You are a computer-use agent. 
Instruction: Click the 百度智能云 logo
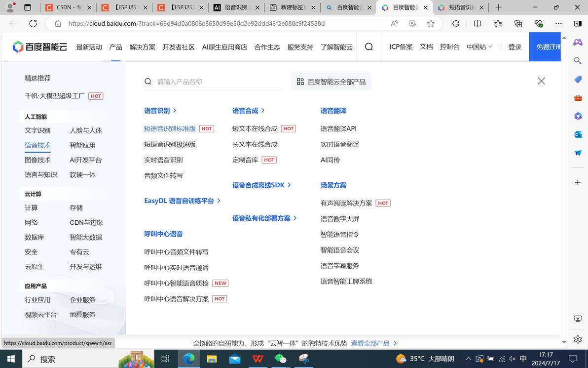[40, 47]
